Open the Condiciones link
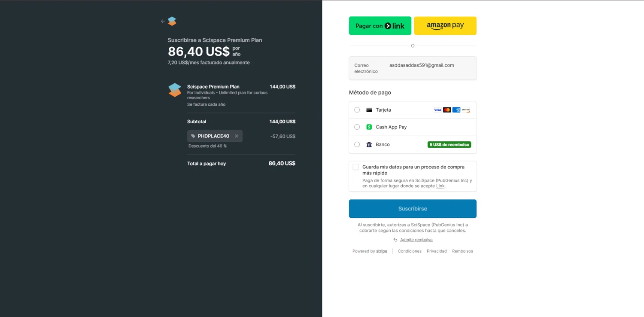This screenshot has width=644, height=317. click(x=410, y=251)
